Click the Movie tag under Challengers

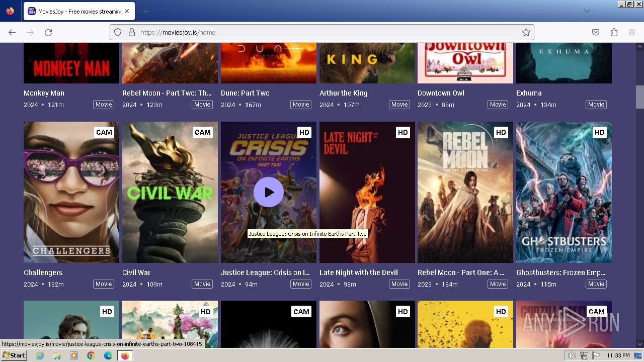point(104,284)
